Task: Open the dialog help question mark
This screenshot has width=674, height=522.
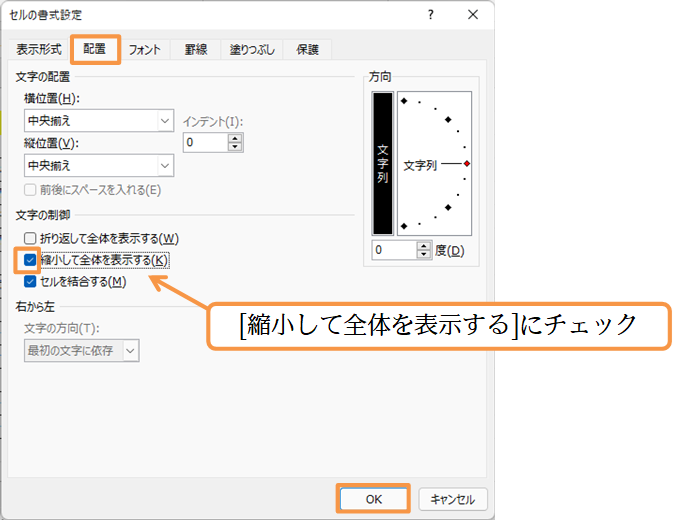Action: pos(431,15)
